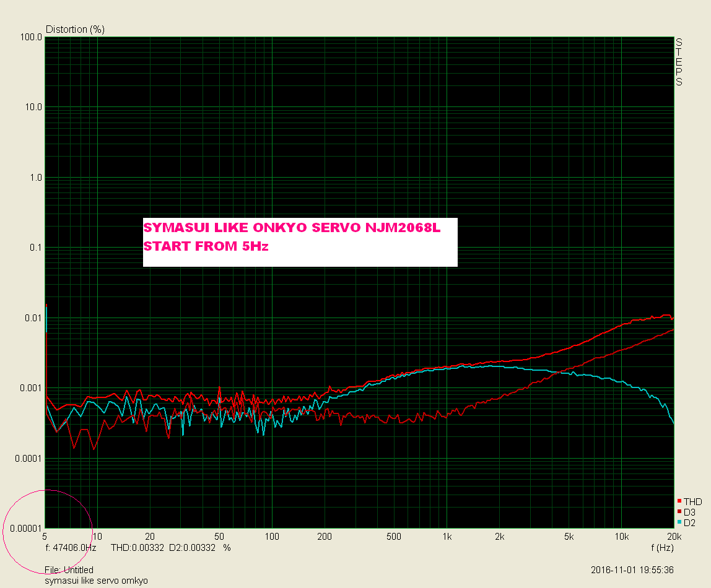Screen dimensions: 711x588
Task: Click the THD:0.00332 readout value
Action: tap(137, 548)
